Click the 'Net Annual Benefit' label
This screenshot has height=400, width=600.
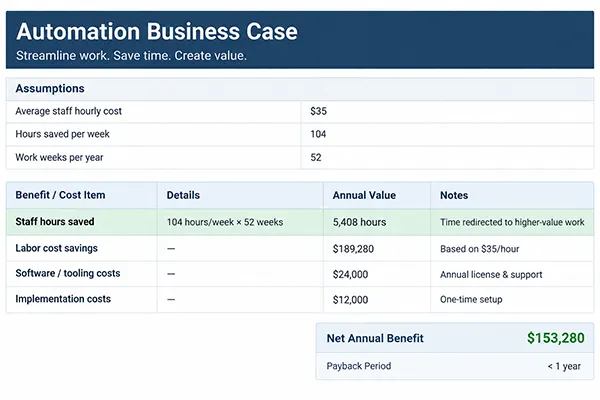[x=375, y=338]
